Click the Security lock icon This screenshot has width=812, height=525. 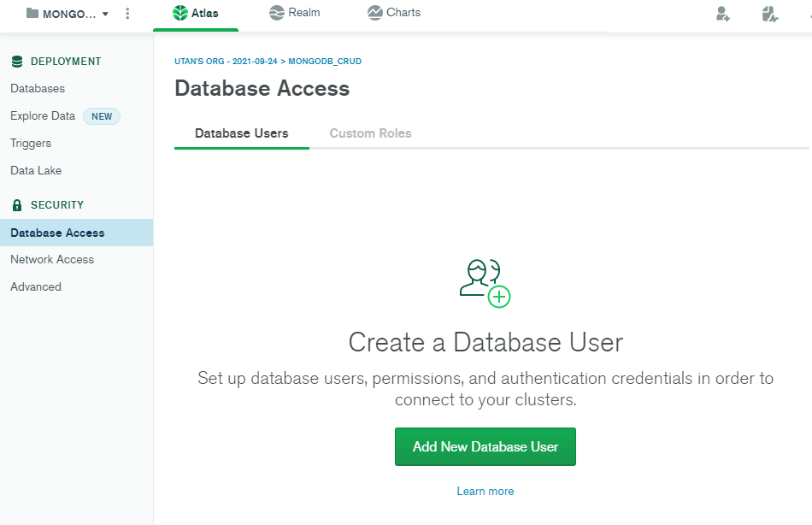pyautogui.click(x=17, y=205)
